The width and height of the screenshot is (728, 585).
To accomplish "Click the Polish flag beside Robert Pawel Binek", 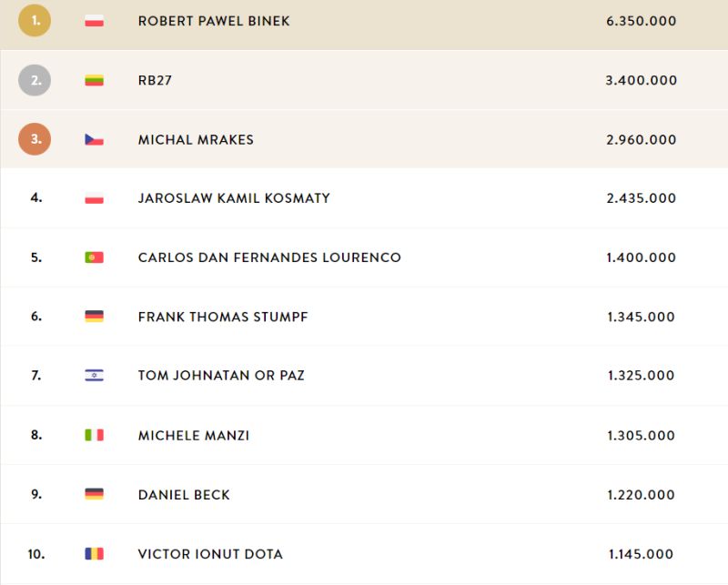I will pos(95,21).
